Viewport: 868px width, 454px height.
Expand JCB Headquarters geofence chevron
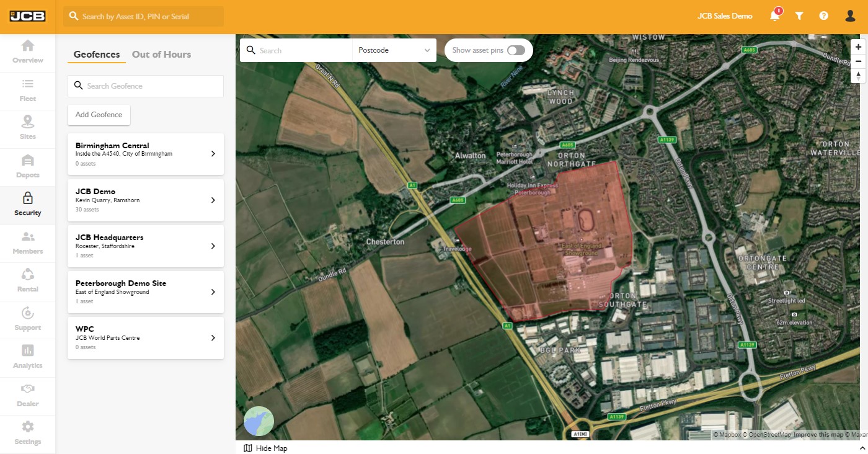(x=213, y=246)
